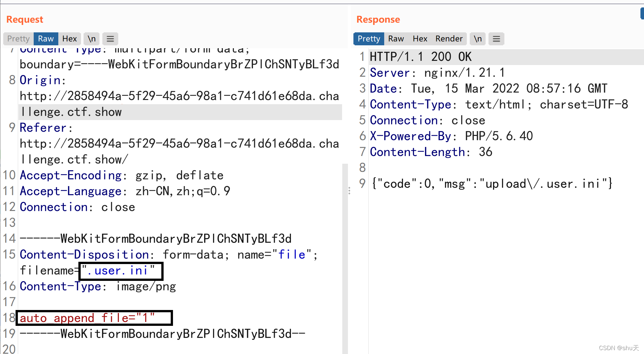Toggle \n non-printable characters in Response

tap(477, 39)
